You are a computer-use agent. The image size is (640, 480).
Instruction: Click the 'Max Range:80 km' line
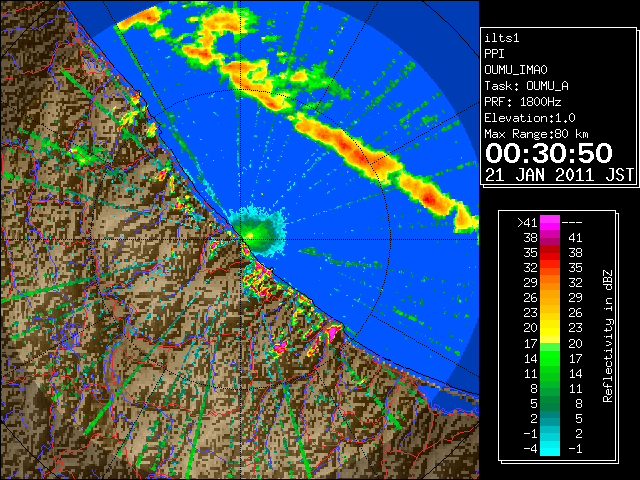[536, 134]
